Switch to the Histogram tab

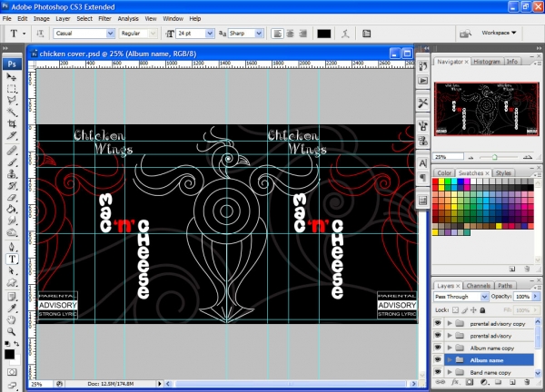click(x=487, y=62)
